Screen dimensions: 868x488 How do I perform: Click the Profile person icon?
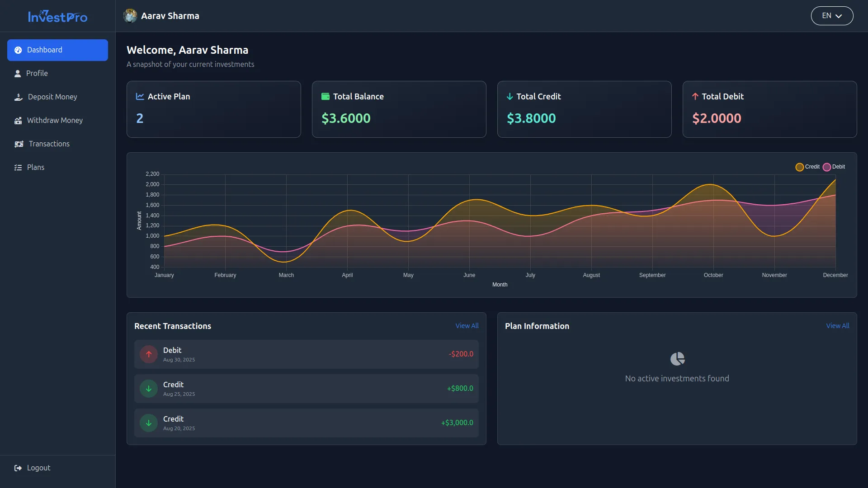coord(18,74)
